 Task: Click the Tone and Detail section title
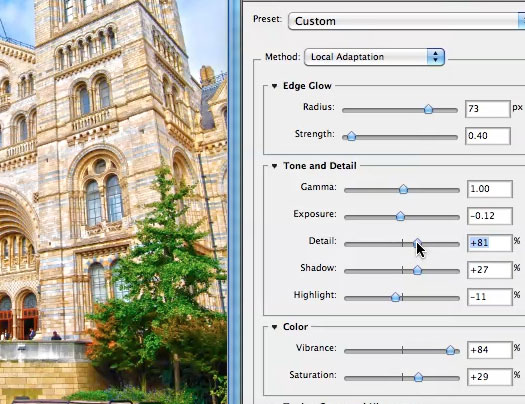320,166
